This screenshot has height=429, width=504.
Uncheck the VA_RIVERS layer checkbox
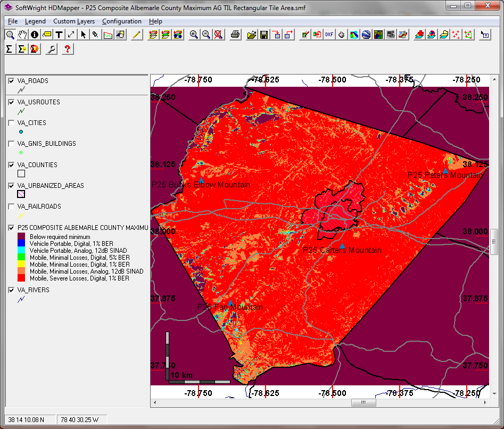[x=11, y=290]
